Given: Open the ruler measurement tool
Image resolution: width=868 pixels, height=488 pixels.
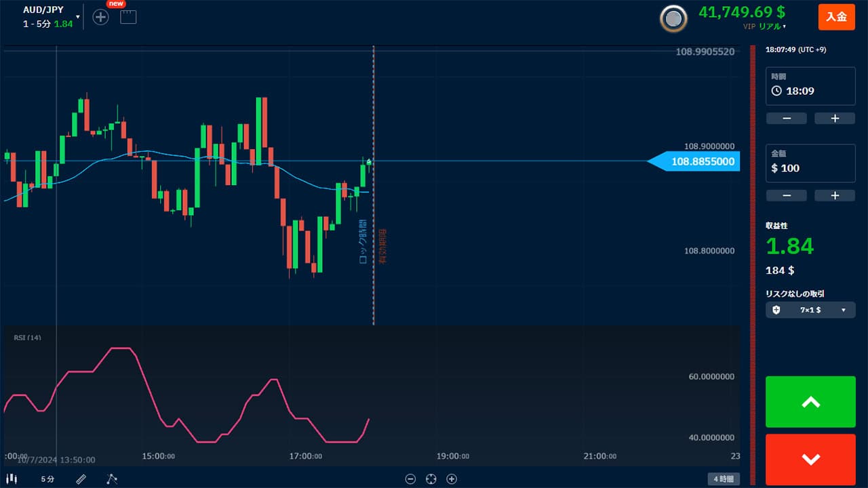Looking at the screenshot, I should pos(81,479).
